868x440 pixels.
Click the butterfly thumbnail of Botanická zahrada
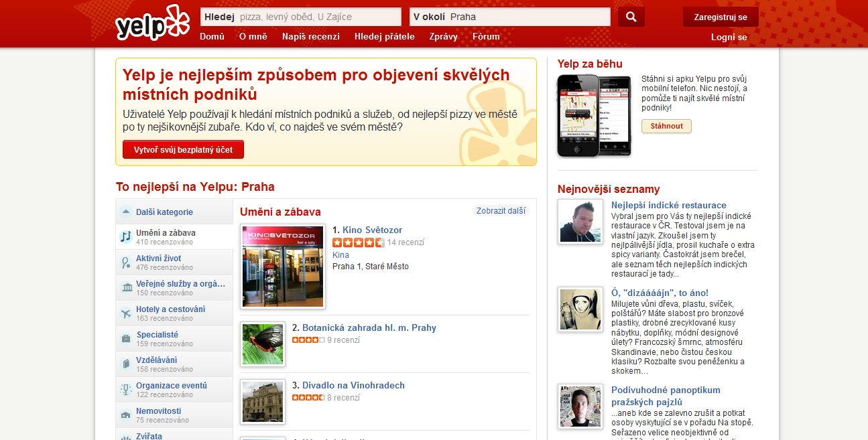(x=263, y=344)
